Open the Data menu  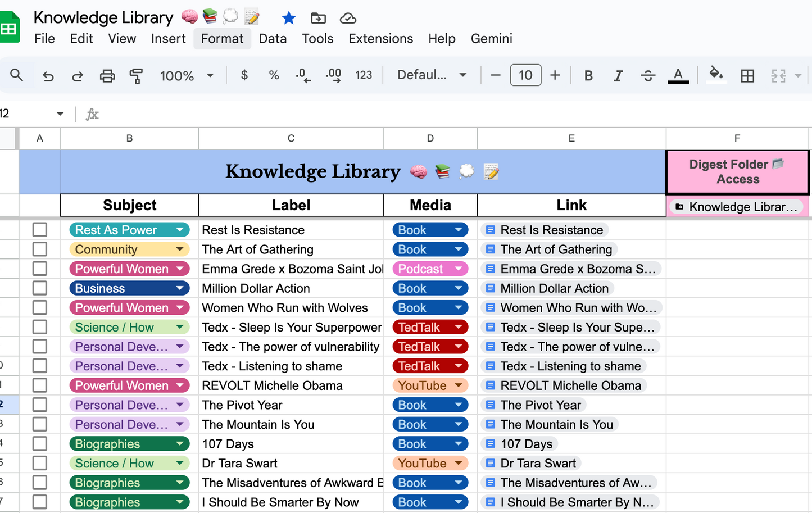(x=273, y=39)
